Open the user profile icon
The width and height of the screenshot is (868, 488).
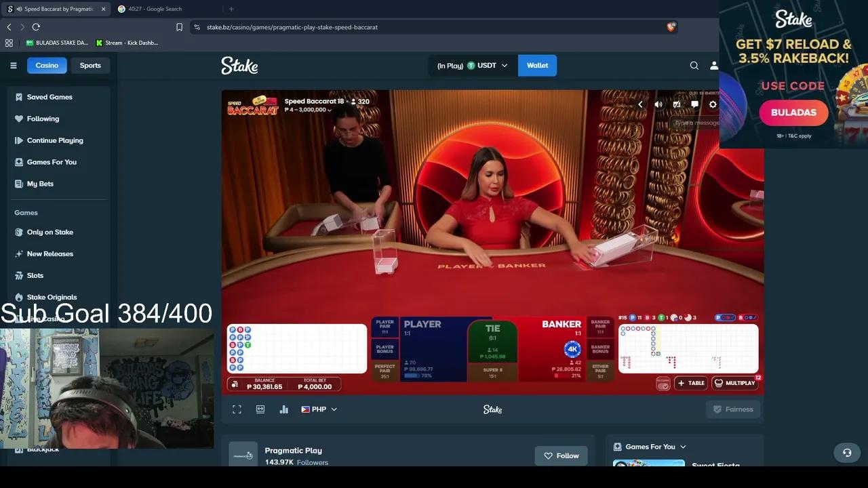pyautogui.click(x=713, y=66)
